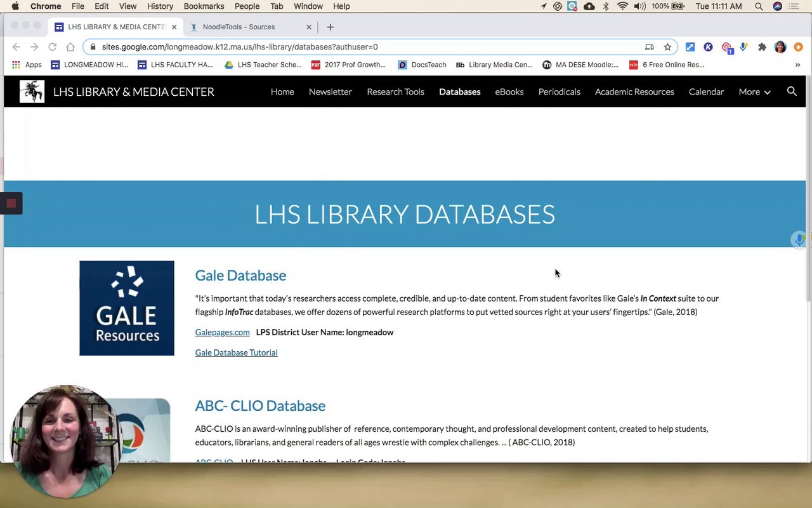Click the Galepages.com link

tap(222, 332)
